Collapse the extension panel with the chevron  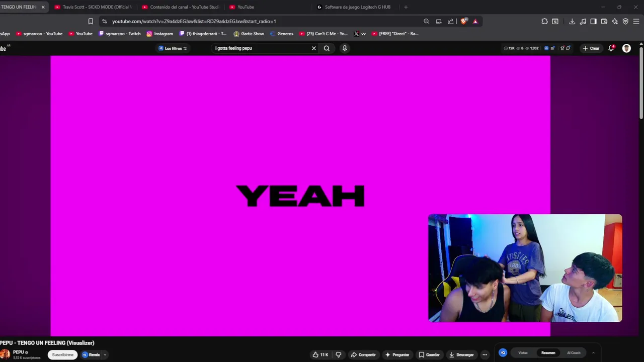pyautogui.click(x=593, y=353)
